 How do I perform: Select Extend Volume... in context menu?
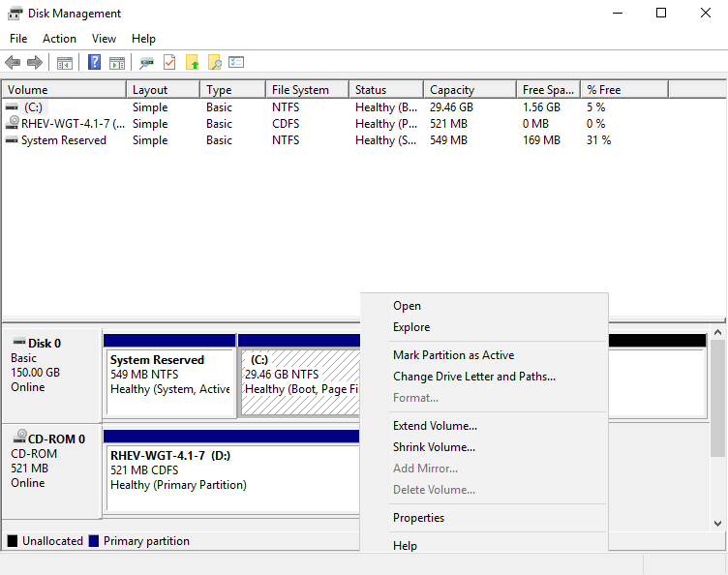point(435,426)
